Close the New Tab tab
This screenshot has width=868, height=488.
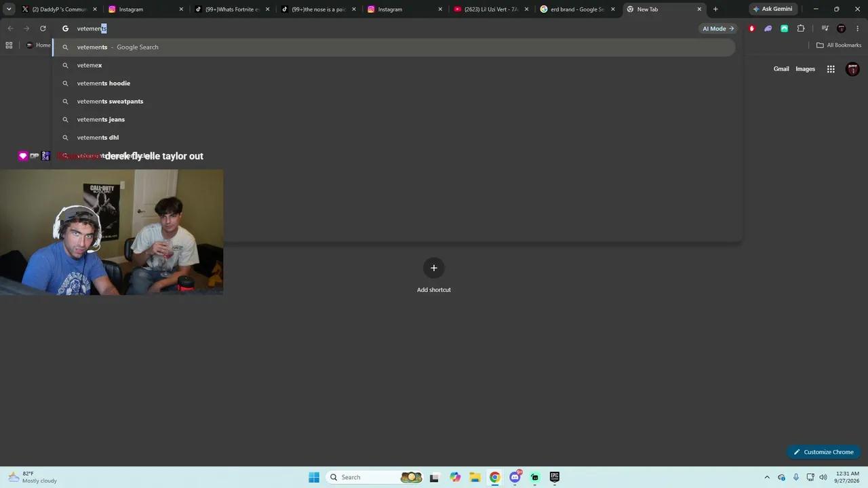(x=699, y=9)
